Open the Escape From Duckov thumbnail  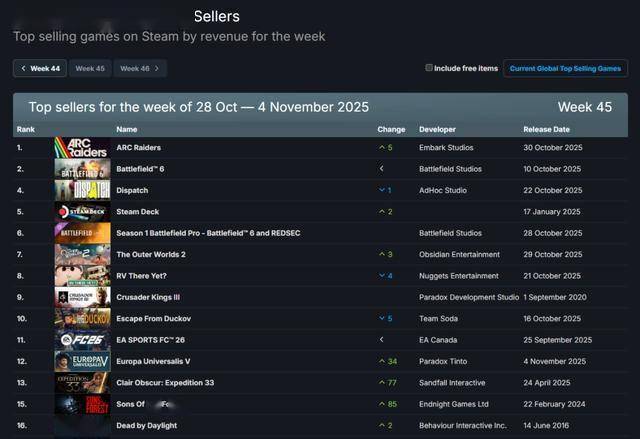click(x=82, y=319)
